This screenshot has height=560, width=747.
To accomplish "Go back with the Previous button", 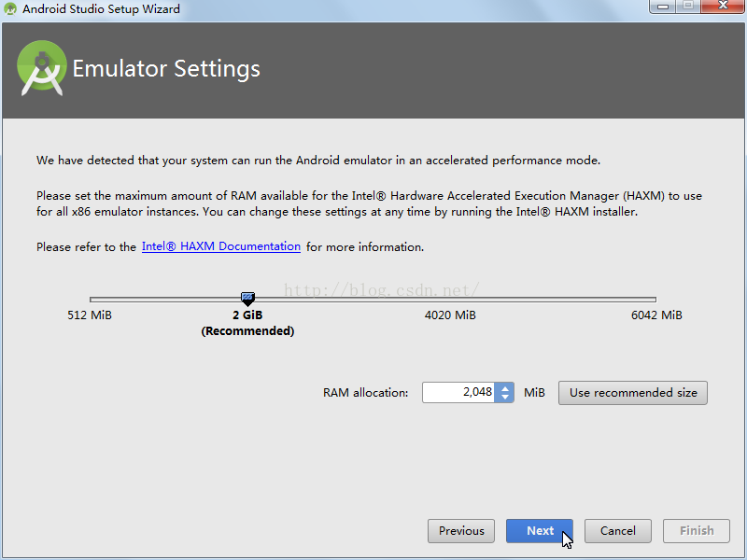I will click(x=461, y=530).
